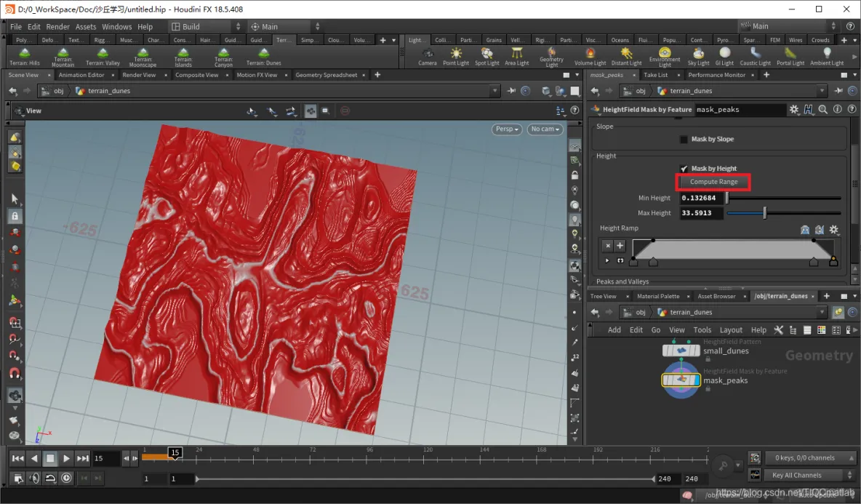Add an Area Light from the shelf
This screenshot has height=504, width=861.
click(517, 57)
